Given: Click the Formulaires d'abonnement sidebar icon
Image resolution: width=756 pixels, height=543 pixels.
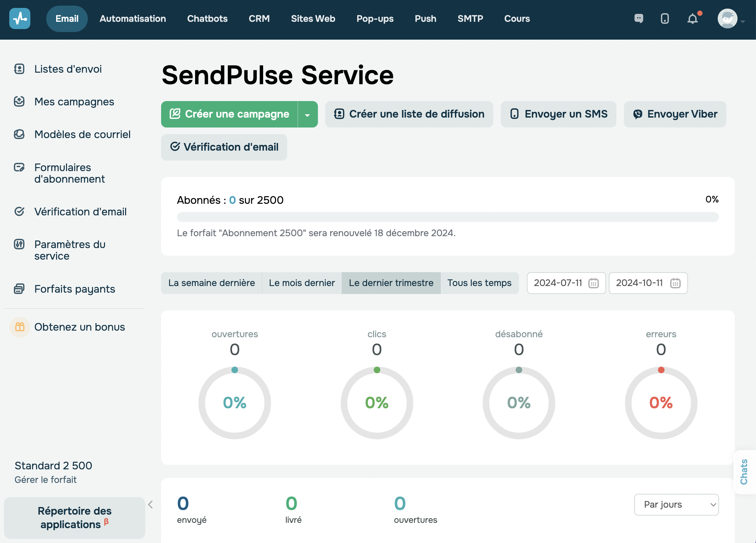Looking at the screenshot, I should tap(19, 167).
